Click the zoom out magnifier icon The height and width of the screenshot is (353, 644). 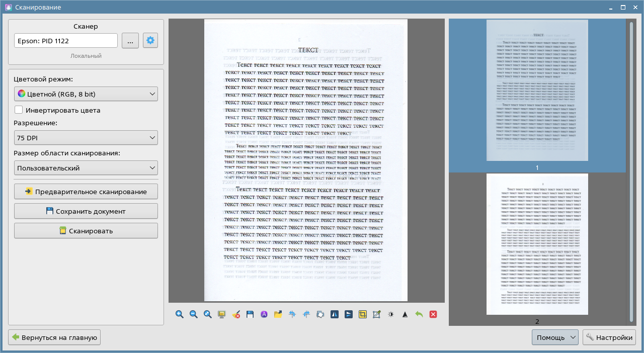point(194,314)
